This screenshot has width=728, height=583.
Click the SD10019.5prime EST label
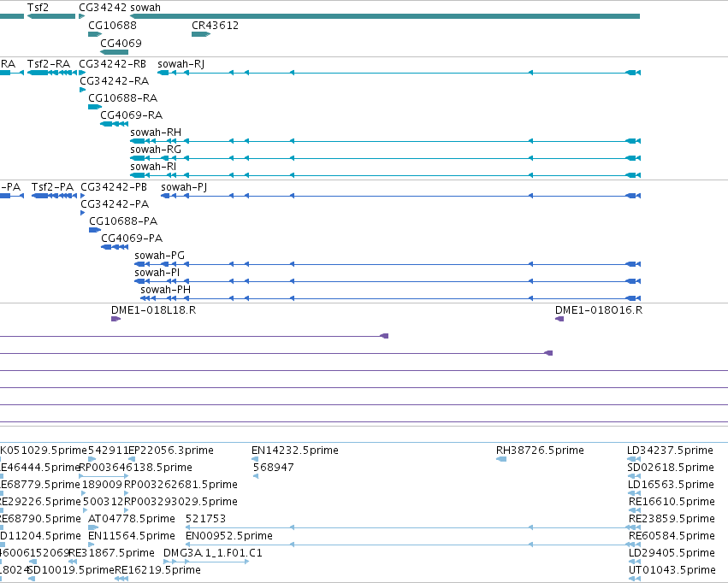[71, 570]
